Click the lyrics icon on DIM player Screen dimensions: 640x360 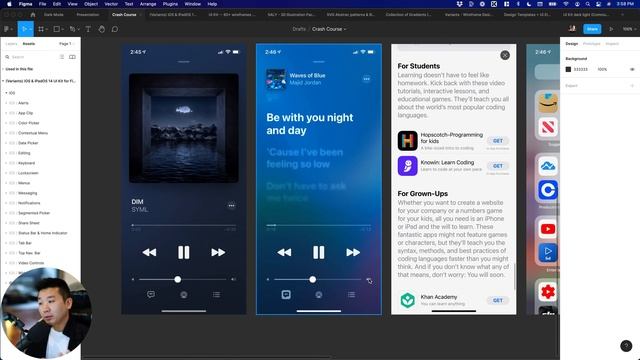pos(151,294)
